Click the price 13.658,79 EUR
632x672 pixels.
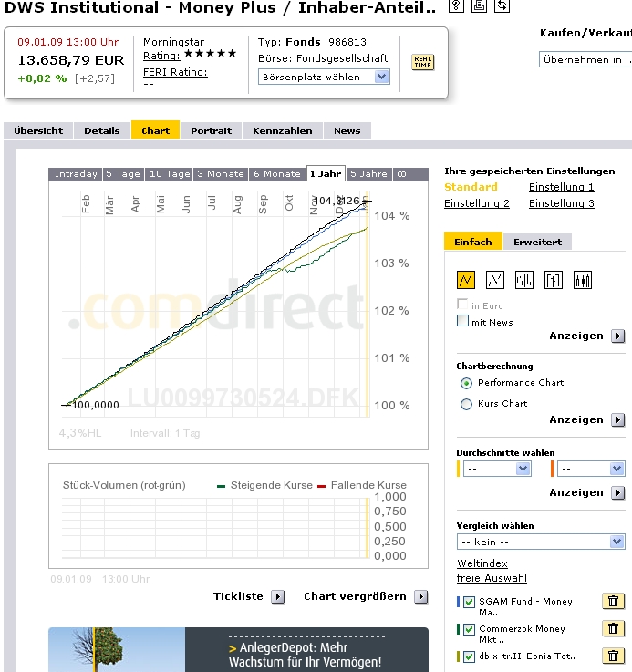pyautogui.click(x=71, y=60)
